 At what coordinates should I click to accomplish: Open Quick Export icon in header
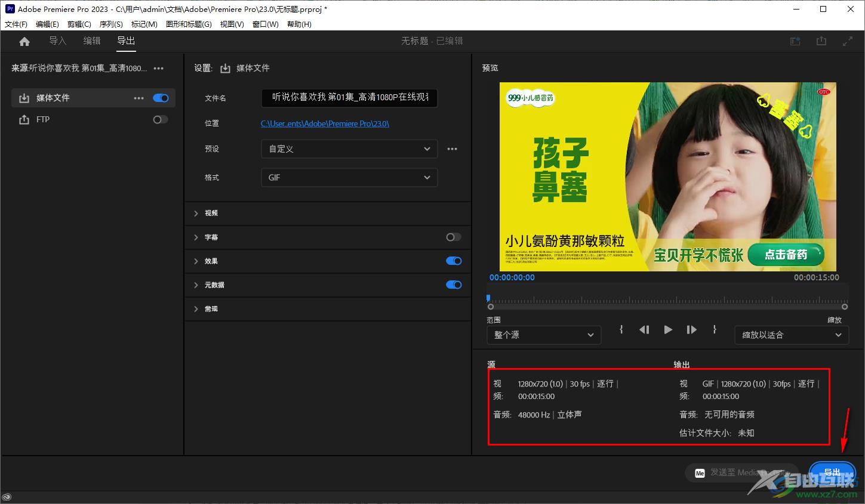coord(821,41)
